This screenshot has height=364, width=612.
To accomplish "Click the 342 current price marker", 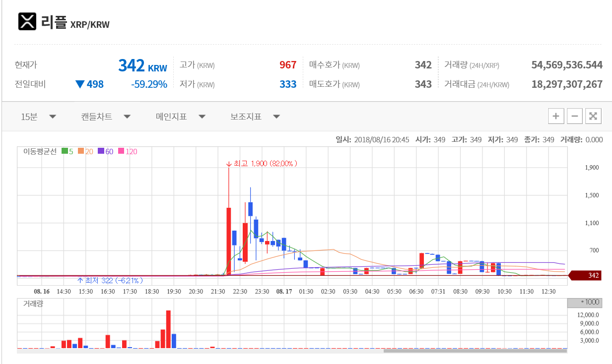I will (x=585, y=276).
